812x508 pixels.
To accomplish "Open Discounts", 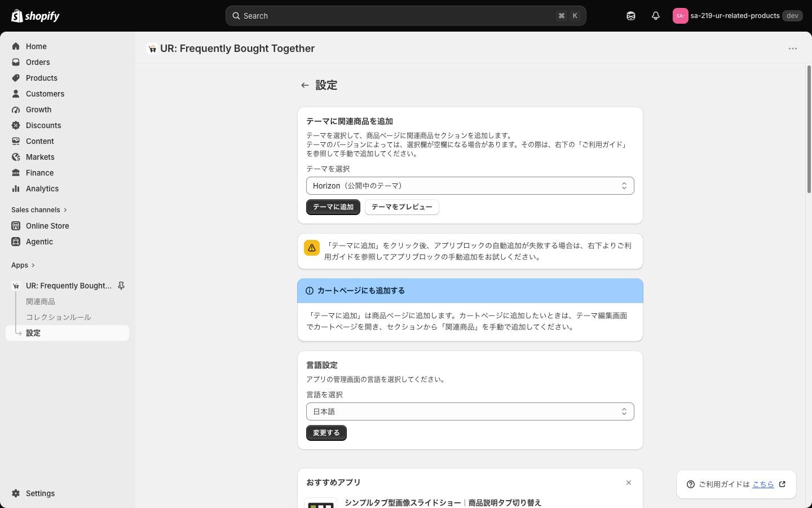I will (x=67, y=125).
